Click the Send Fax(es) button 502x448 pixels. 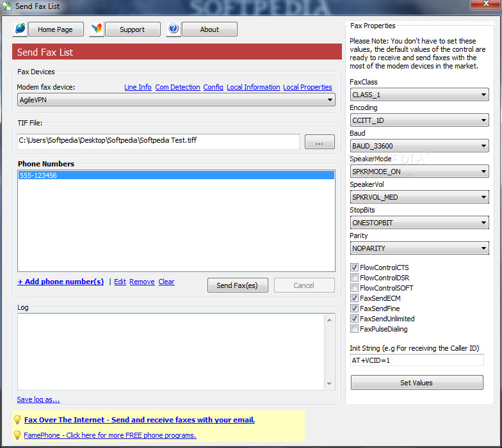pyautogui.click(x=238, y=285)
